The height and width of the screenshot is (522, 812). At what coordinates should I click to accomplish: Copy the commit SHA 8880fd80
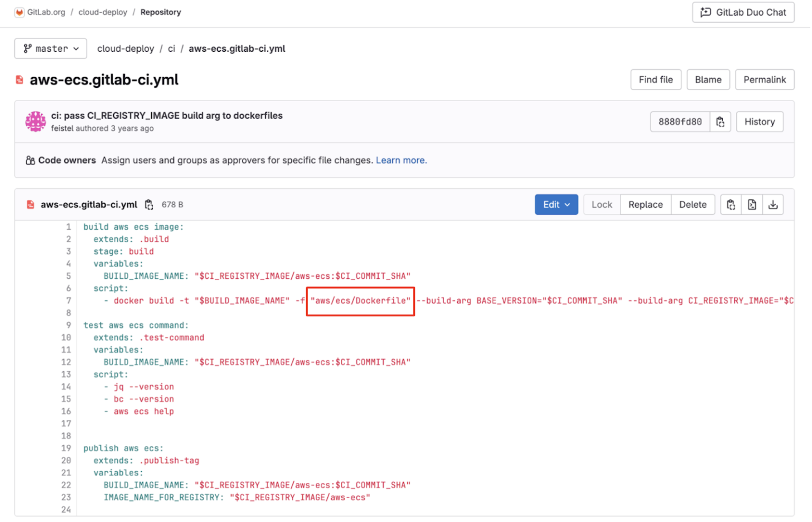(x=721, y=122)
